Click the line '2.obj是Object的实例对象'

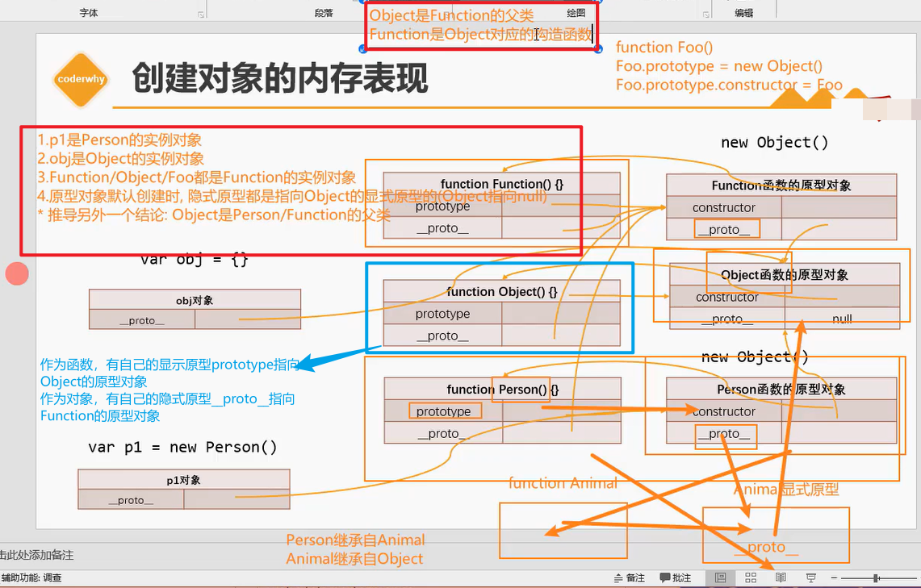(121, 158)
